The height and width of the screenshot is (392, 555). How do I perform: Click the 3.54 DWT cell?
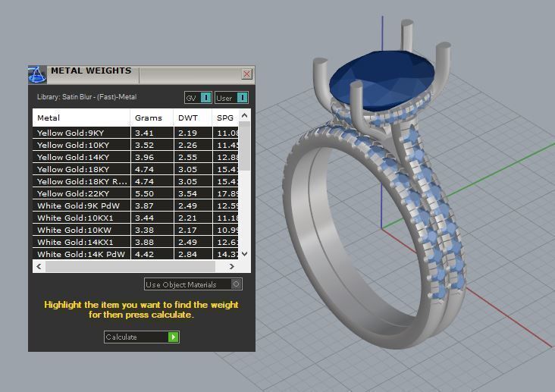point(193,193)
